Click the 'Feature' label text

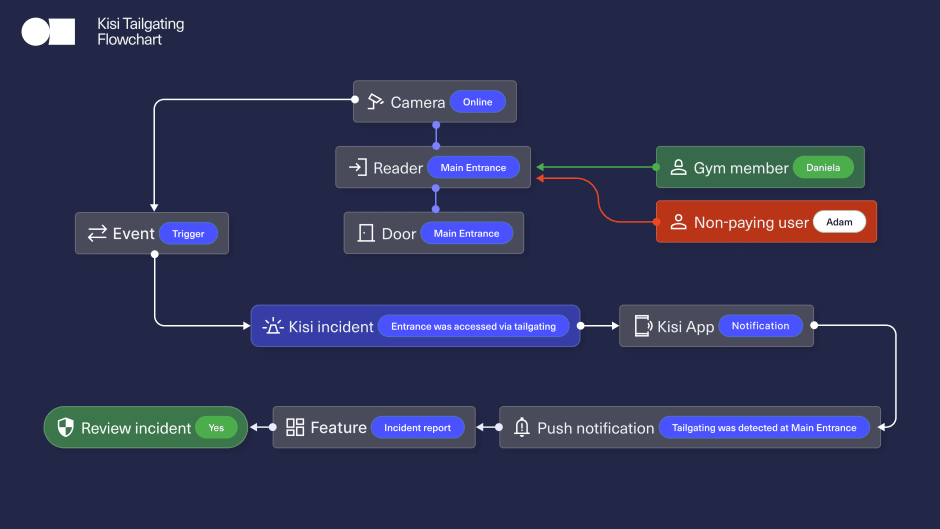point(339,427)
